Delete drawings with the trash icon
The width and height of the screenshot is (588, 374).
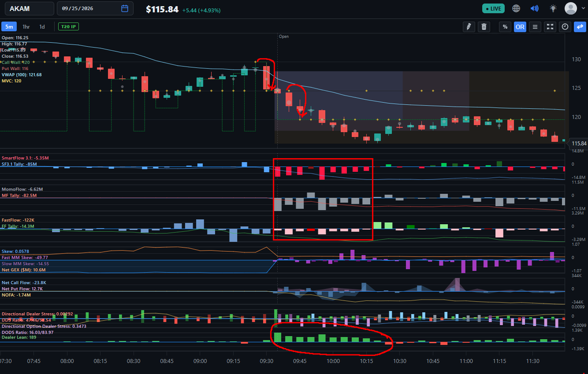click(484, 27)
